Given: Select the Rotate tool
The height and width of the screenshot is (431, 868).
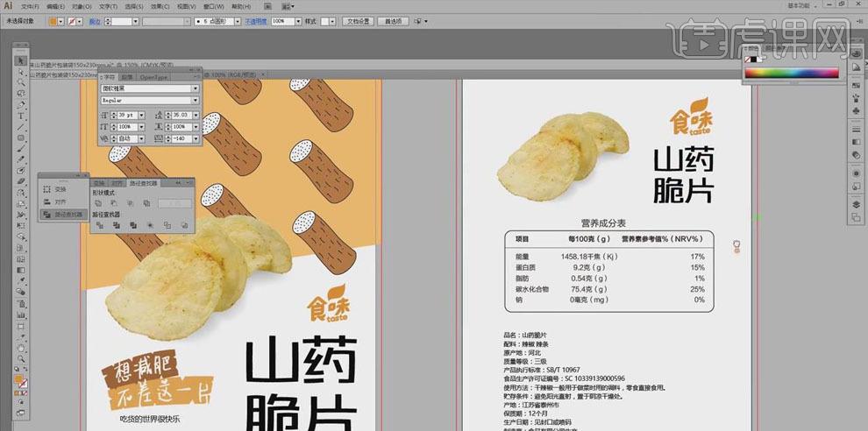Looking at the screenshot, I should point(21,193).
